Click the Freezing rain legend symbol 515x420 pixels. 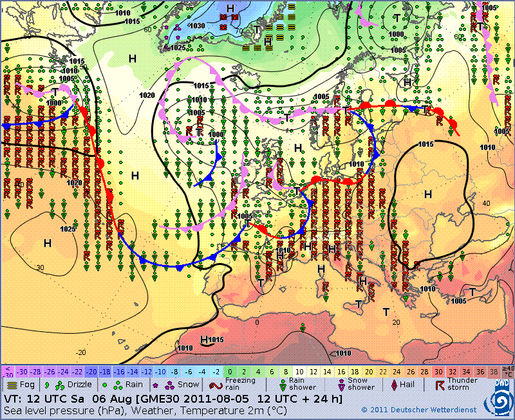click(214, 385)
